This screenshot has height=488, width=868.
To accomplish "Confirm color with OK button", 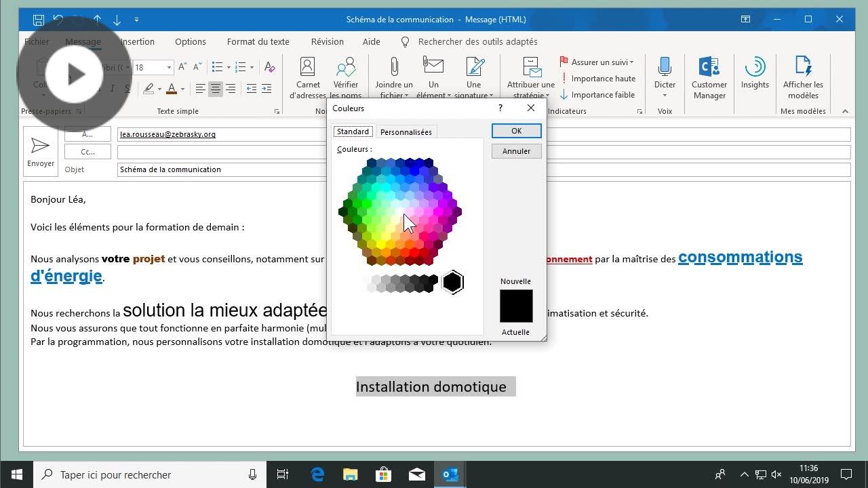I will click(x=516, y=130).
